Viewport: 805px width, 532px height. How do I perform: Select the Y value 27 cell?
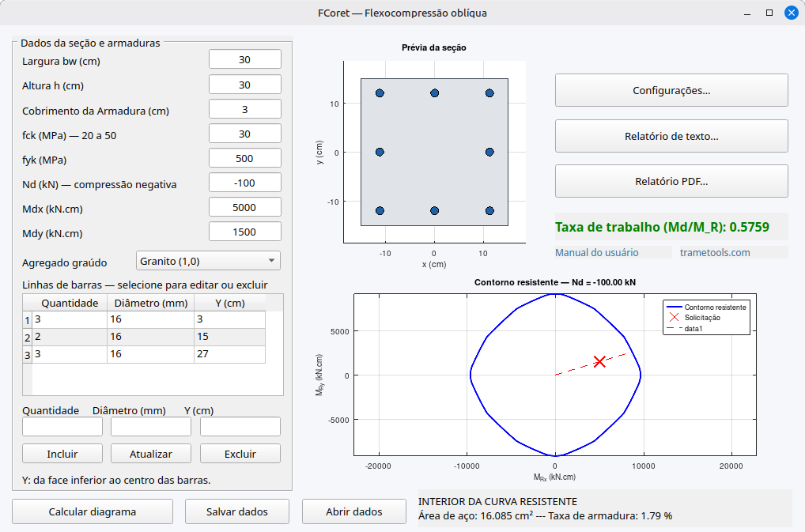click(x=229, y=354)
